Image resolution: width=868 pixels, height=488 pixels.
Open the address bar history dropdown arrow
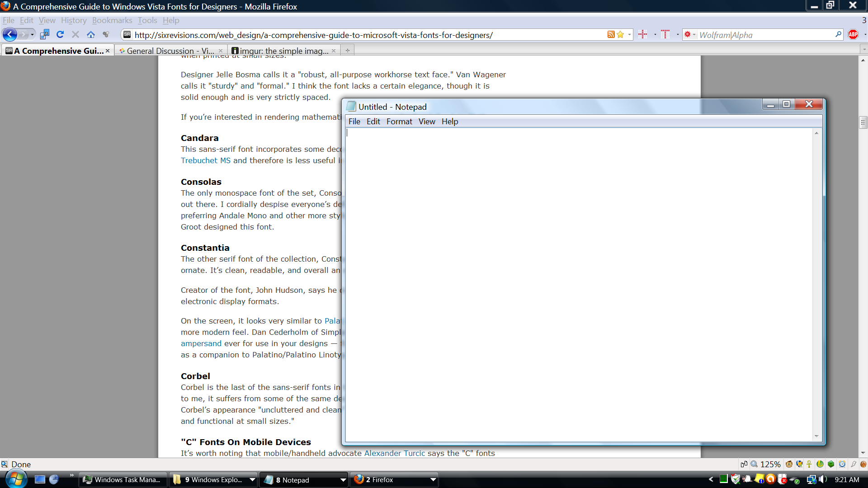click(629, 35)
